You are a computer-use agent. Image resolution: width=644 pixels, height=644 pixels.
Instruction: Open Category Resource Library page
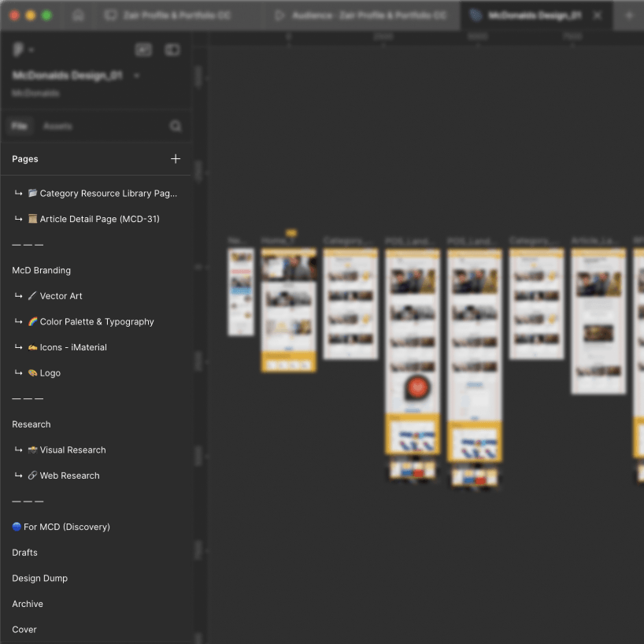96,194
